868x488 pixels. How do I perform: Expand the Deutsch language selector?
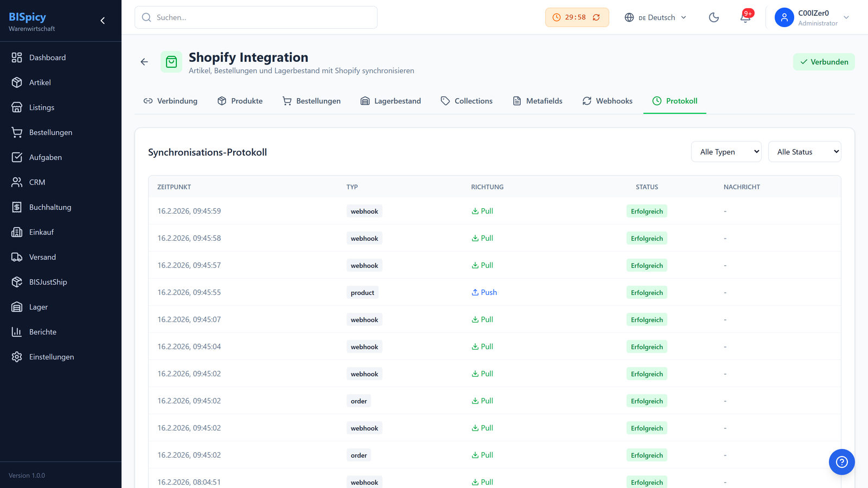(x=655, y=17)
